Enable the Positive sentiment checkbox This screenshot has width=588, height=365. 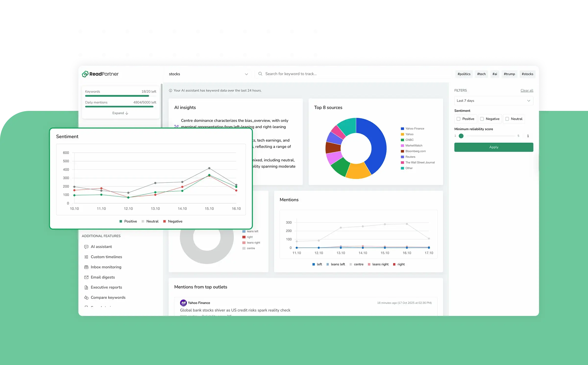point(458,119)
